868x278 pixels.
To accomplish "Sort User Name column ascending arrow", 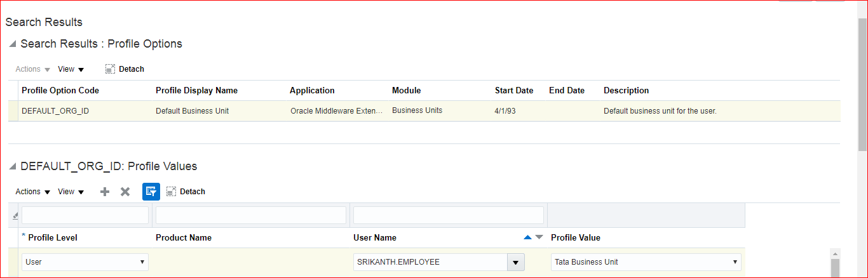I will tap(527, 237).
